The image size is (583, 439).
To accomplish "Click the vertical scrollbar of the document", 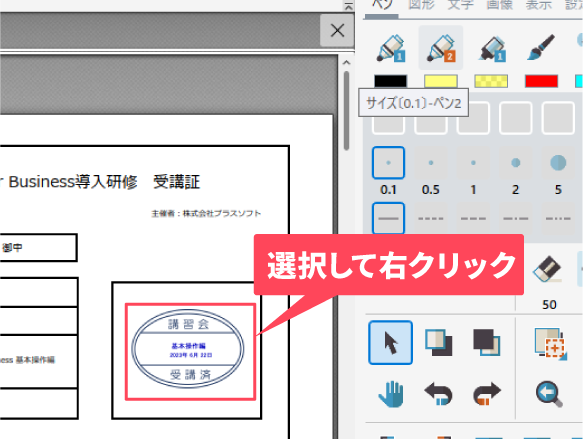I will [x=347, y=111].
